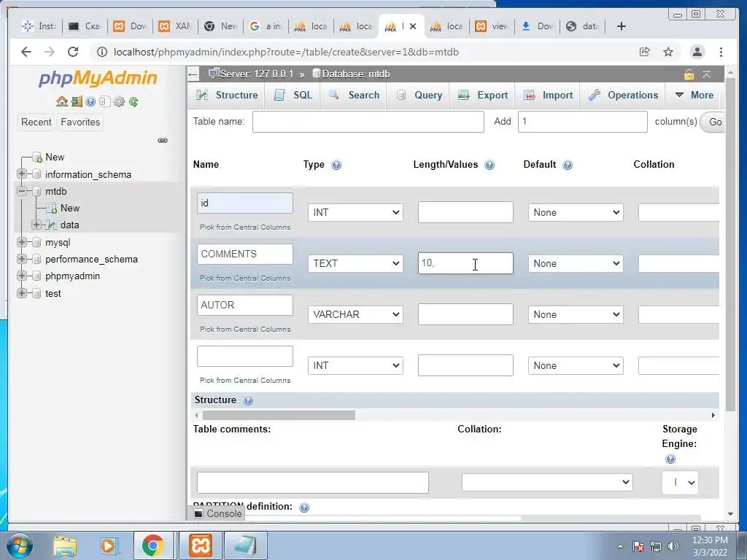Open VARCHAR type dropdown for AUTOR

[355, 314]
